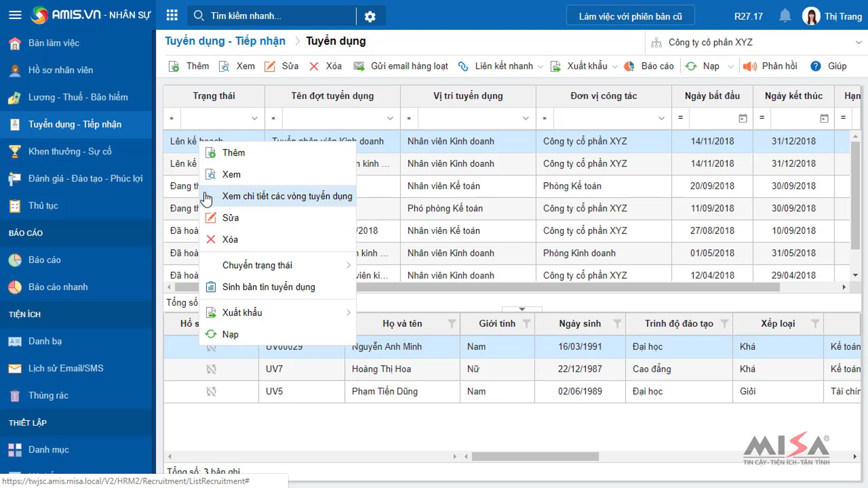Select Xem chi tiết các vòng tuyển dụng
Image resolution: width=868 pixels, height=488 pixels.
[277, 196]
